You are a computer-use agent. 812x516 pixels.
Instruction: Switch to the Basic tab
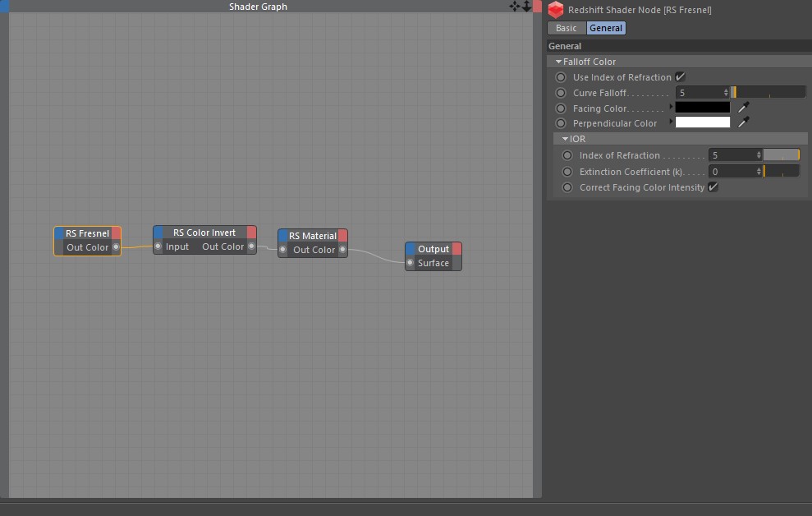click(x=566, y=28)
